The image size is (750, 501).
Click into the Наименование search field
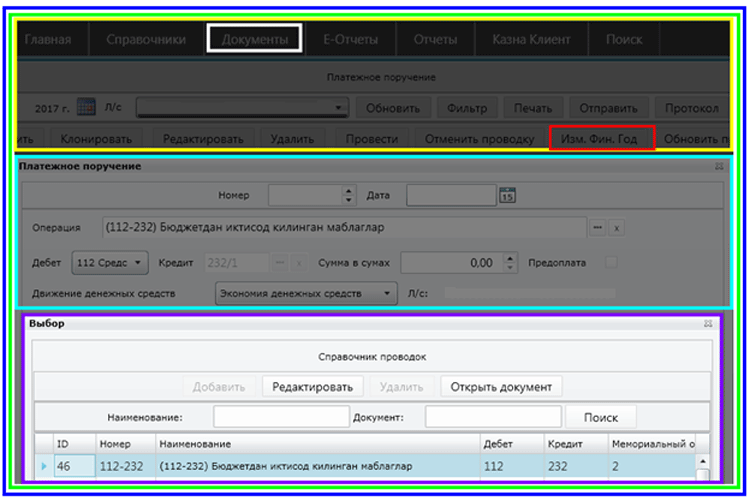click(x=279, y=417)
